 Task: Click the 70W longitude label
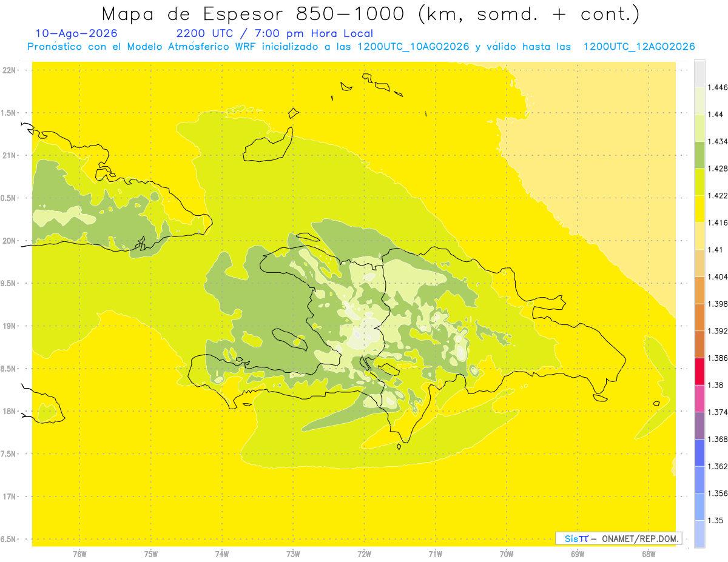click(x=507, y=554)
